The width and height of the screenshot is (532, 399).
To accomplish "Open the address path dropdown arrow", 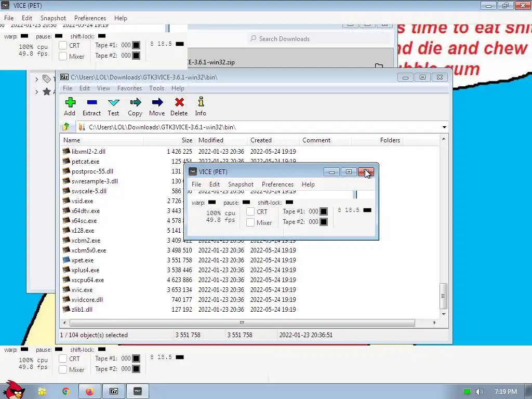I will coord(444,127).
